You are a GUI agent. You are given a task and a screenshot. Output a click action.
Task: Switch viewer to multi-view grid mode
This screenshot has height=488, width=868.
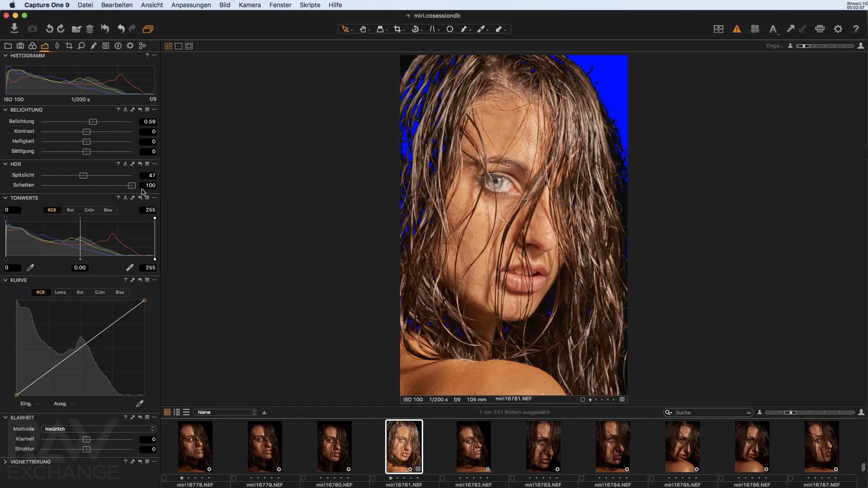tap(169, 46)
